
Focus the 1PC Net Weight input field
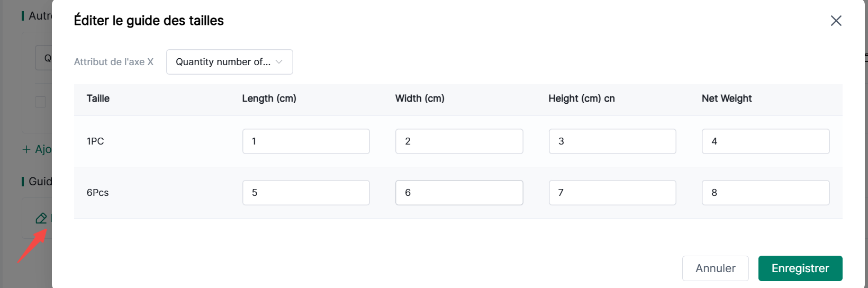click(x=765, y=141)
